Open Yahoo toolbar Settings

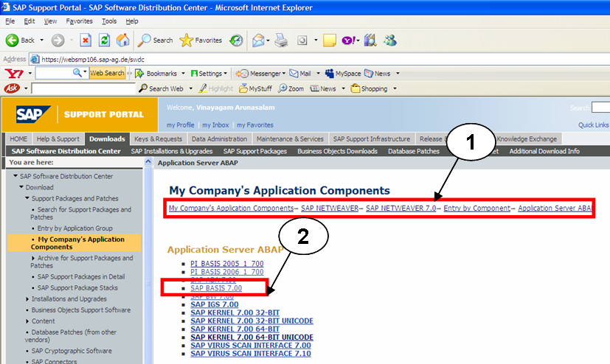tap(207, 73)
